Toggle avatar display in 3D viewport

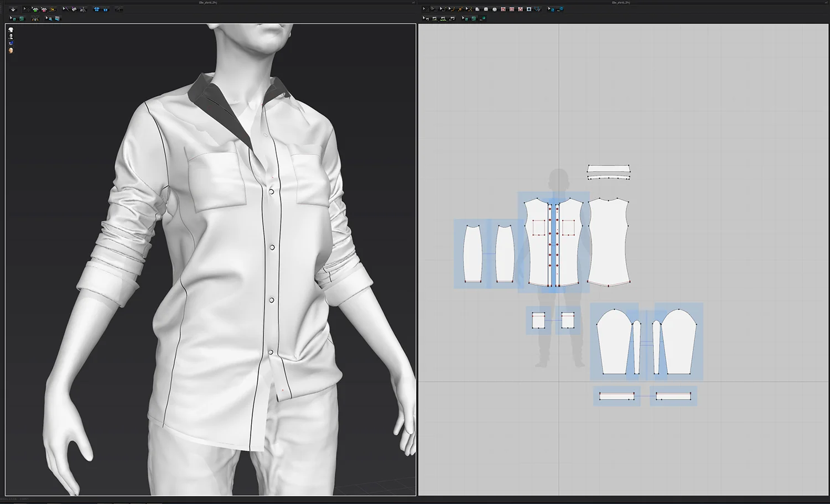point(11,37)
